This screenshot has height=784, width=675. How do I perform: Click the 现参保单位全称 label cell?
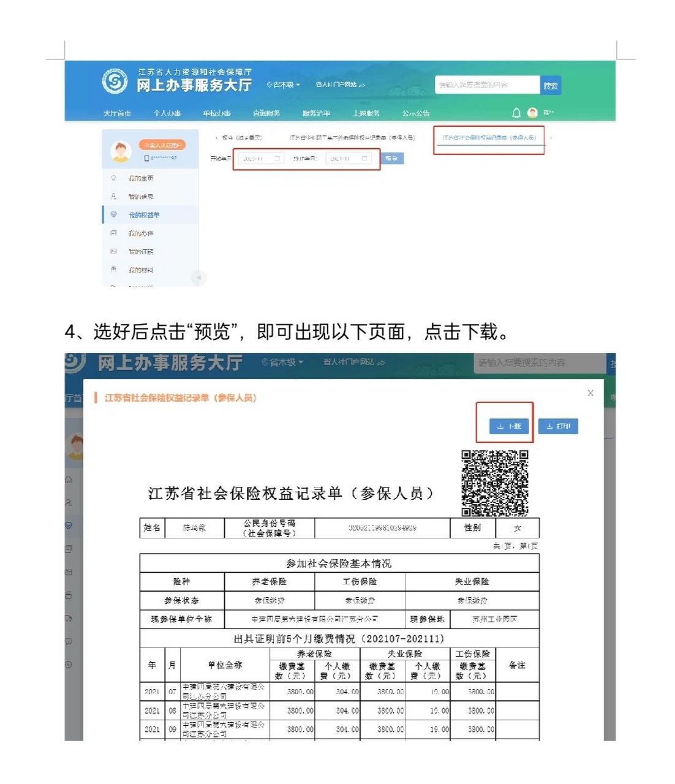pos(182,619)
